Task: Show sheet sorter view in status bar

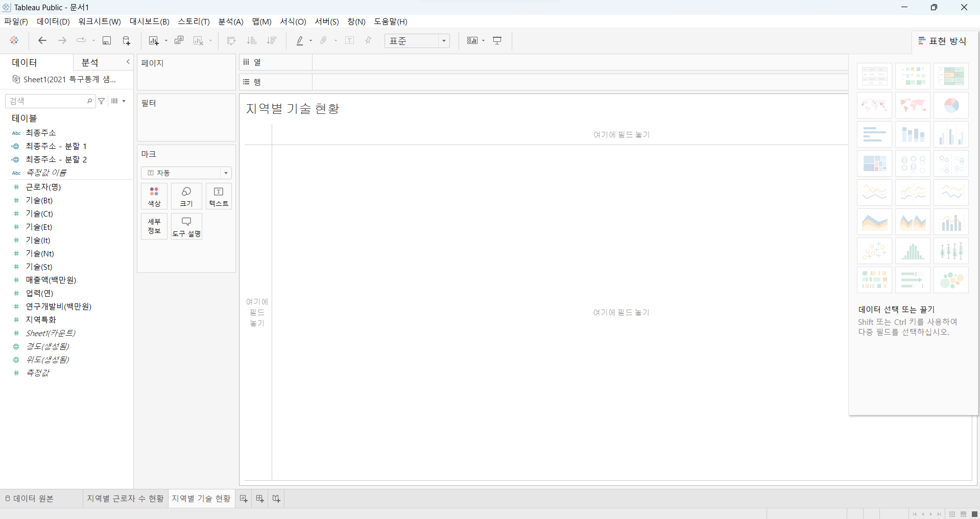Action: point(952,514)
